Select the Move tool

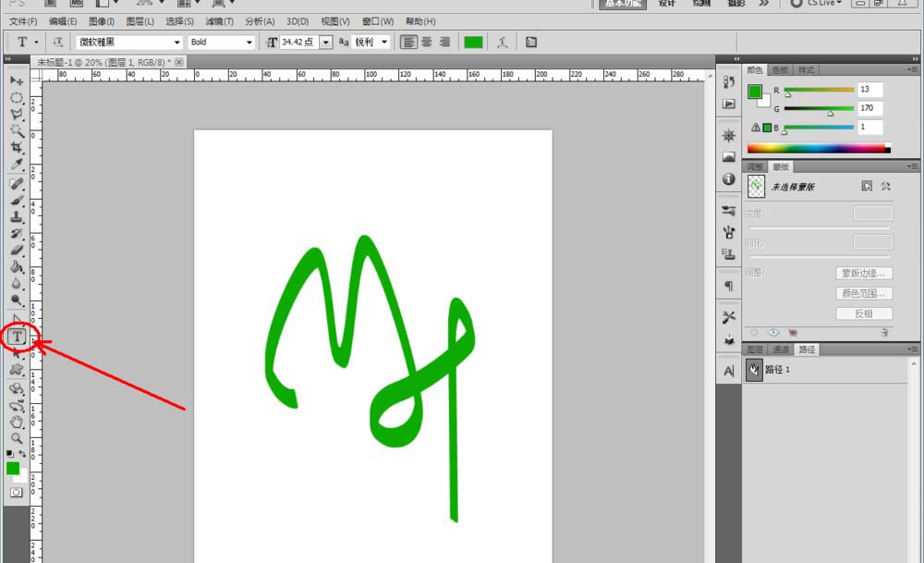click(x=17, y=80)
